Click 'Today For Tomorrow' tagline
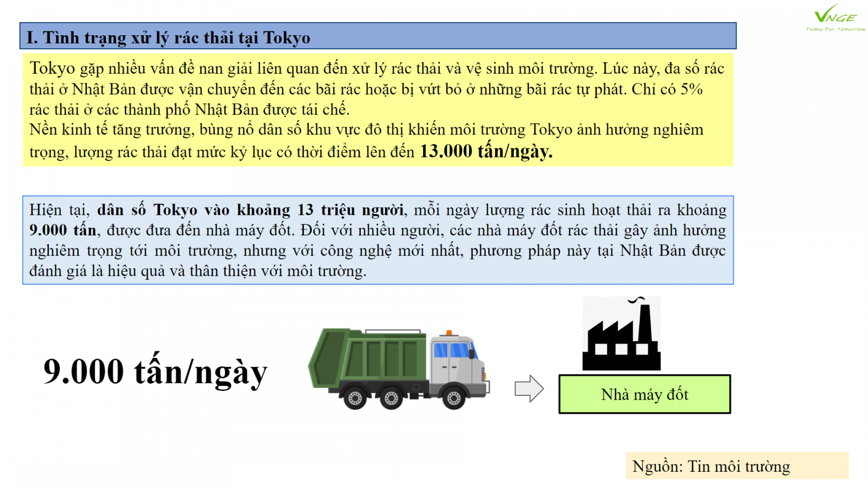868x488 pixels. pos(835,29)
